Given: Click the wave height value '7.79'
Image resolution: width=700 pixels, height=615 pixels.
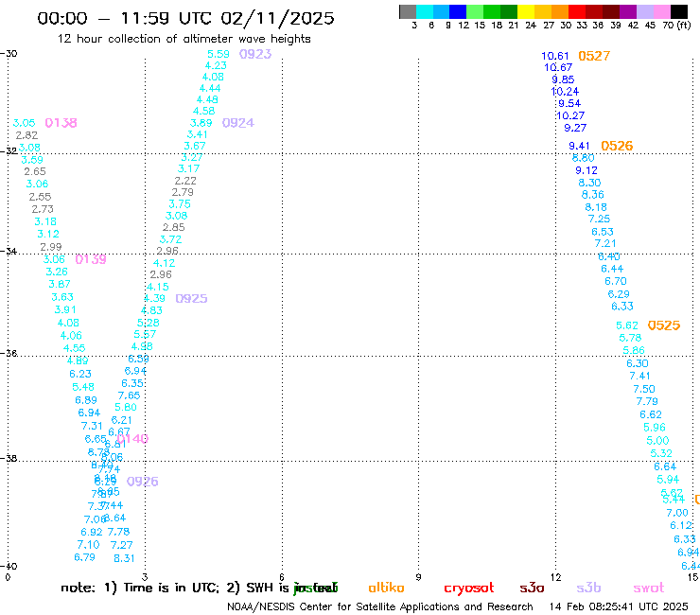Looking at the screenshot, I should tap(647, 401).
